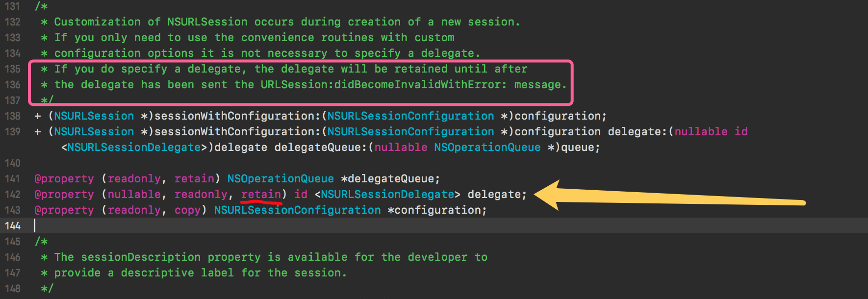Click line number 148 in the gutter
The image size is (868, 299).
tap(13, 289)
